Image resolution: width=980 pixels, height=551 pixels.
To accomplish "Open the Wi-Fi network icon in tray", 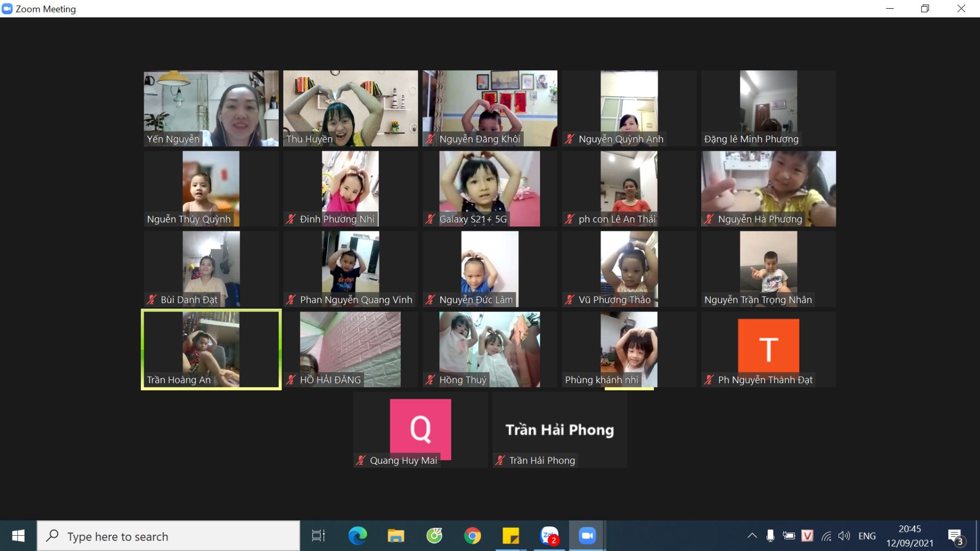I will (826, 536).
